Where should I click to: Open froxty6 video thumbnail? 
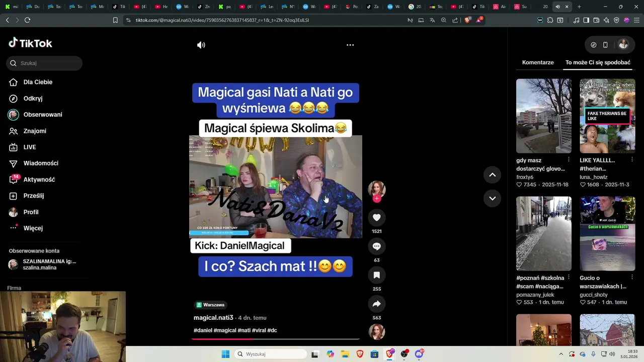pos(544,116)
